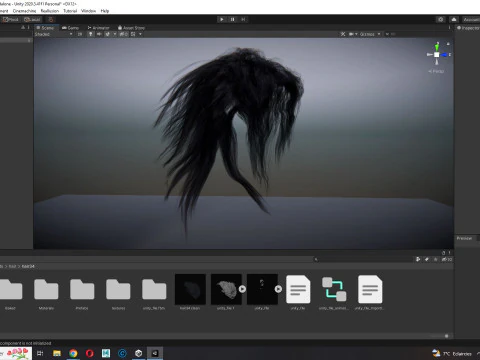Toggle hidden objects count icon
The image size is (480, 360).
click(x=123, y=34)
